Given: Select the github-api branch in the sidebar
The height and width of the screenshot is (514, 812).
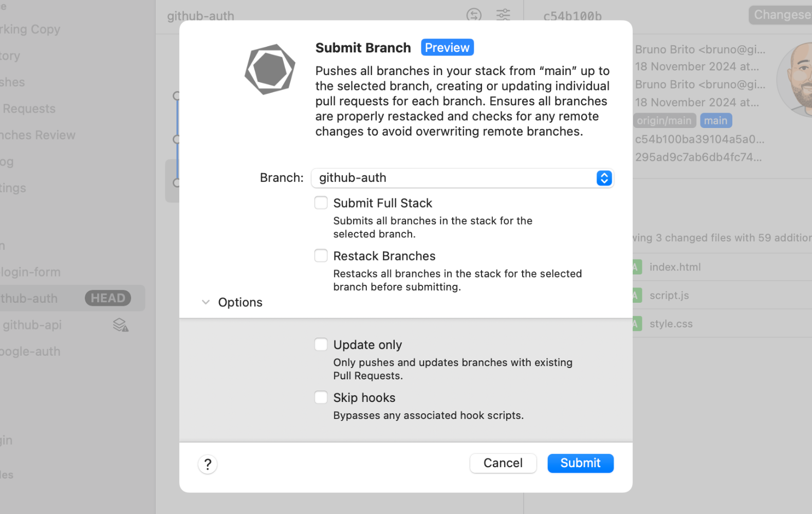Looking at the screenshot, I should pyautogui.click(x=32, y=324).
